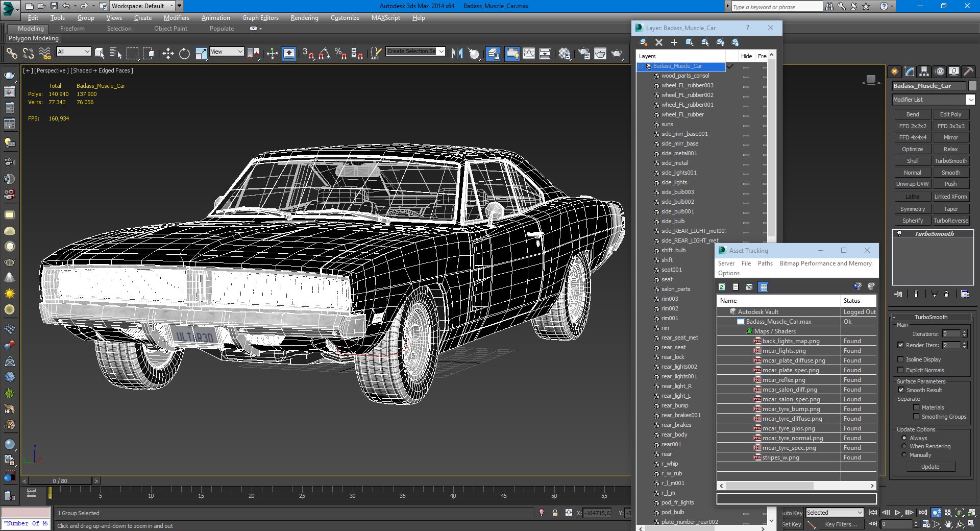Click the Update button

pyautogui.click(x=930, y=467)
